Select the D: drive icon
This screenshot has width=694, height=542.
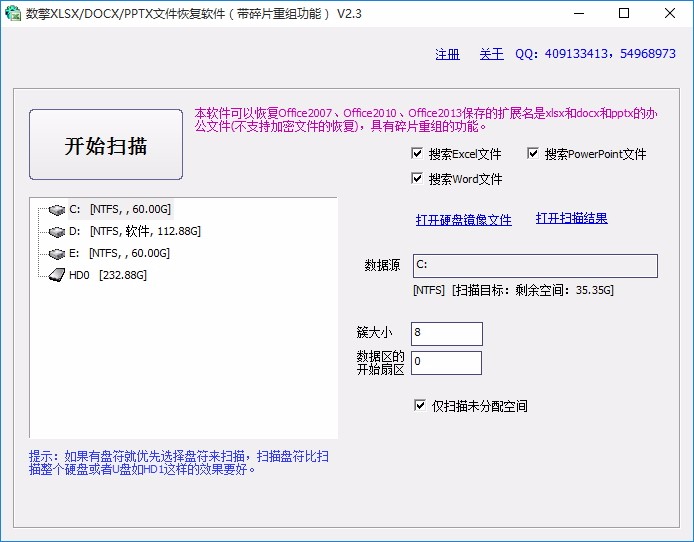[57, 231]
